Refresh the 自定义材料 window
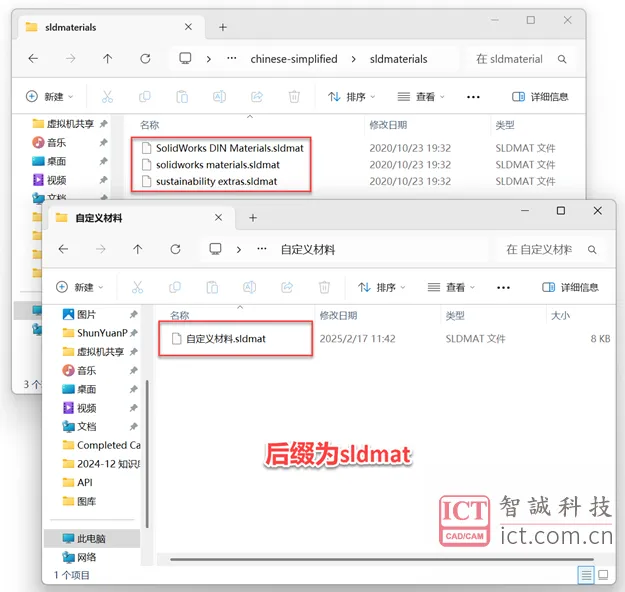The height and width of the screenshot is (592, 625). 175,249
